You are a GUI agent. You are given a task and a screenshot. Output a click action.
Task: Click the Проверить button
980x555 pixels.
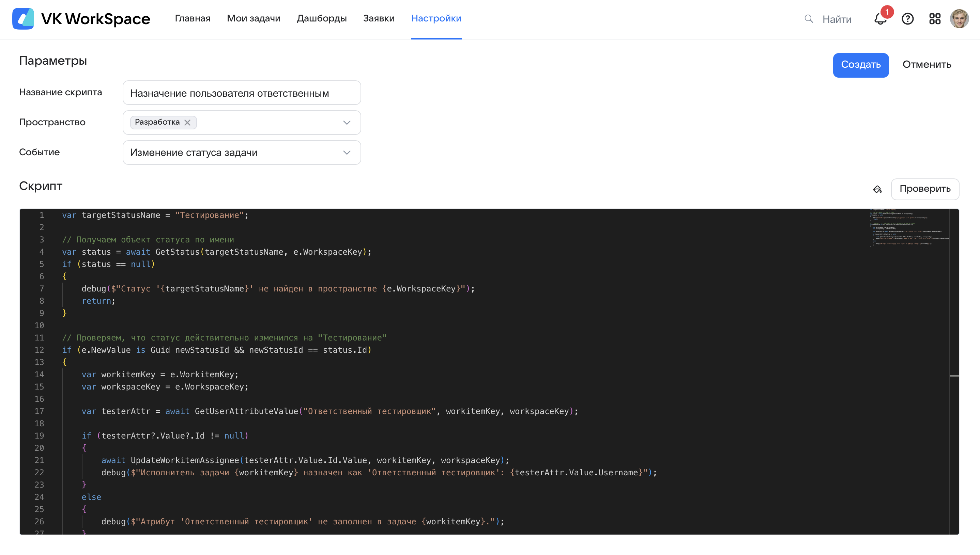(925, 189)
